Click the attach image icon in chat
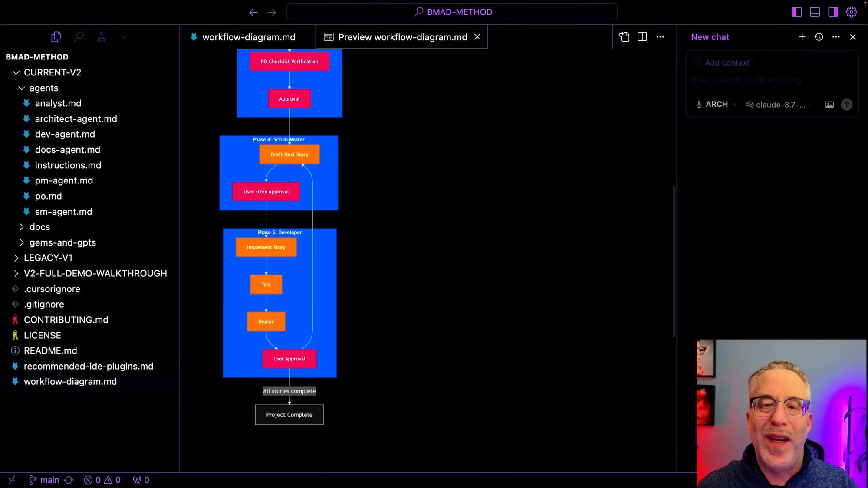The image size is (868, 488). [x=829, y=105]
